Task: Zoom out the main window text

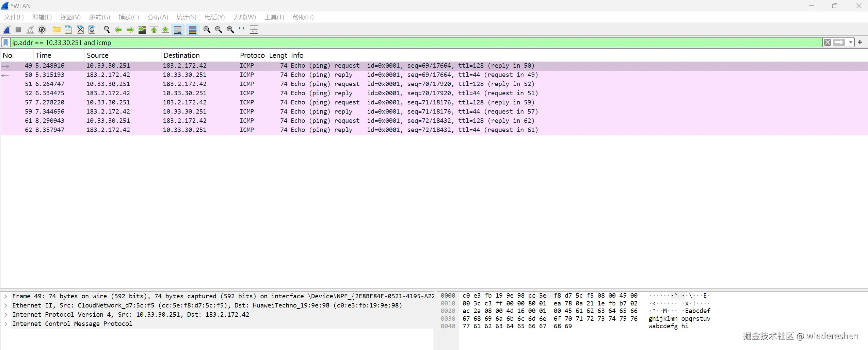Action: (219, 30)
